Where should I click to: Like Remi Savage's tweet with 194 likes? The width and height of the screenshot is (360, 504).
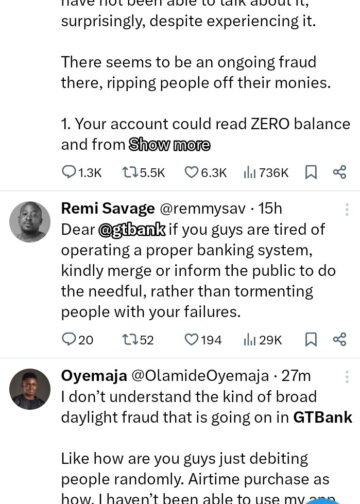203,340
